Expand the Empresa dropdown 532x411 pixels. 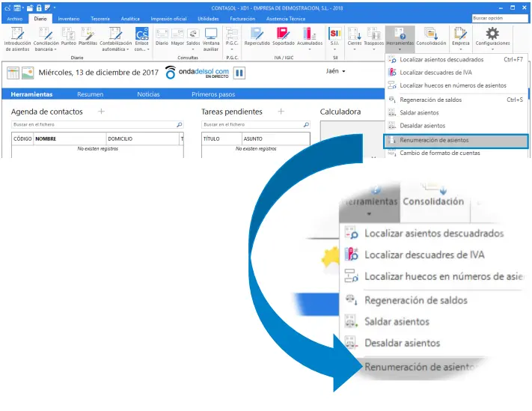pyautogui.click(x=460, y=49)
